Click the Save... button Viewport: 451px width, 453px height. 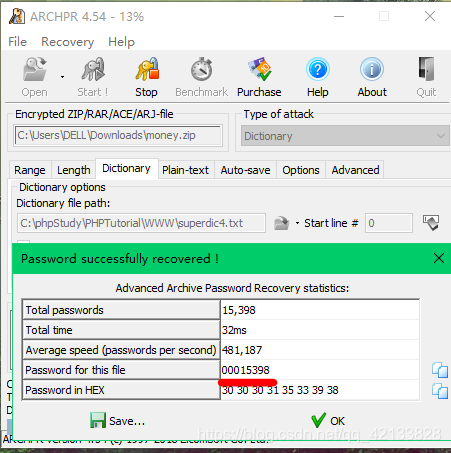tap(118, 421)
